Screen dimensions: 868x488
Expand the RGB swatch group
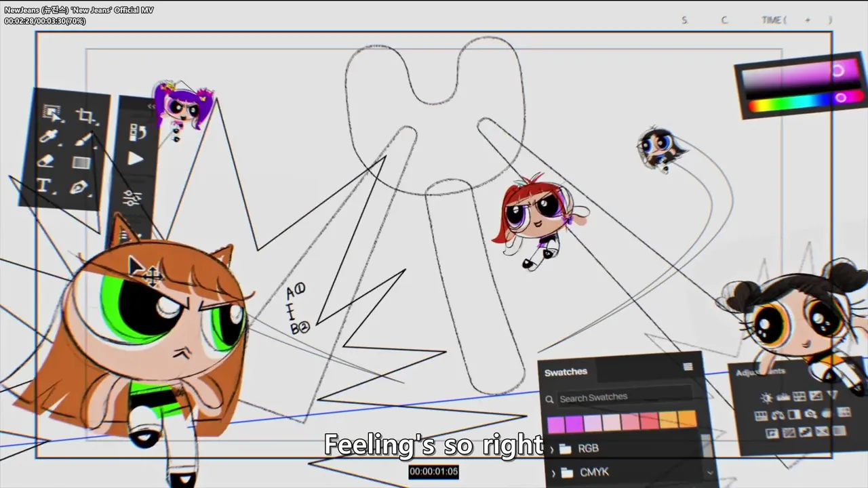tap(552, 449)
